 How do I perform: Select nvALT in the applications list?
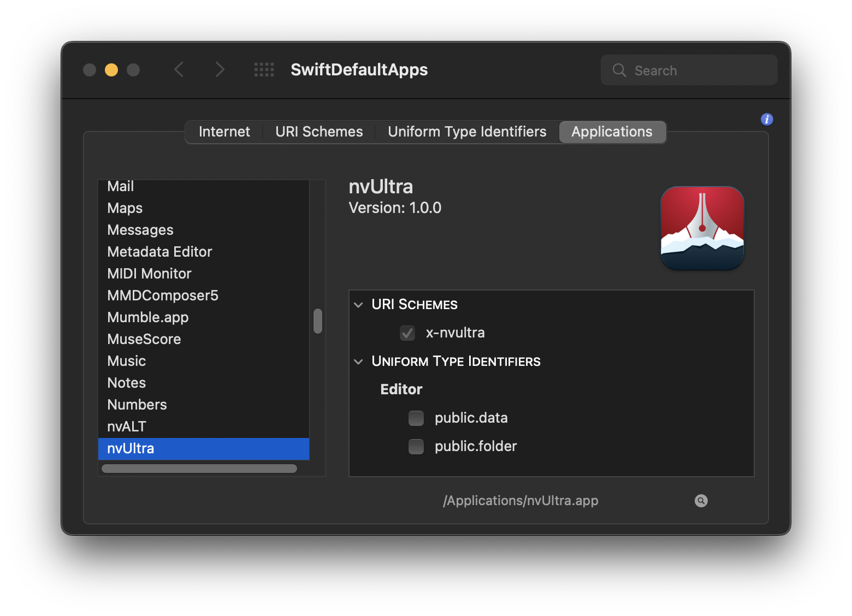[127, 427]
